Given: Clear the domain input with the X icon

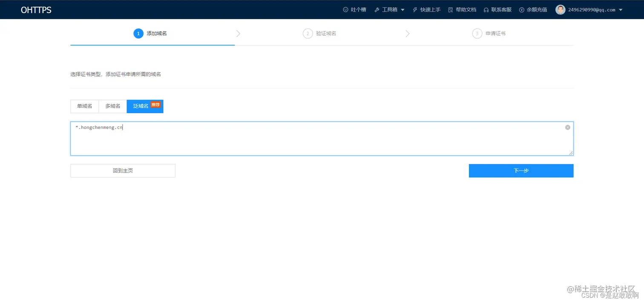Looking at the screenshot, I should click(567, 127).
